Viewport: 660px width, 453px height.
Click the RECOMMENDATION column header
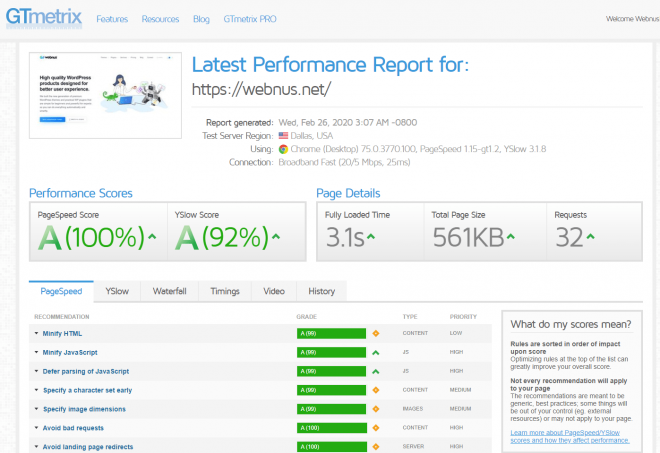click(62, 317)
